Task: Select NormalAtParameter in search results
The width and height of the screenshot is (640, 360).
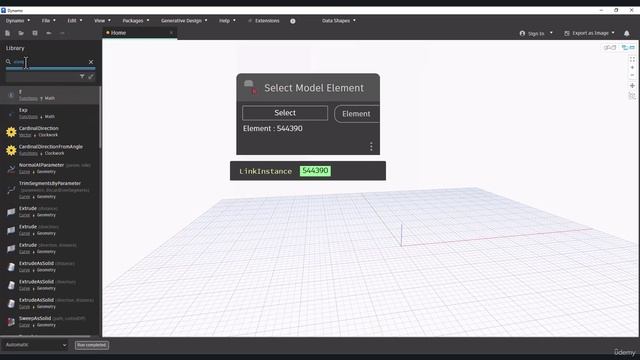Action: tap(50, 168)
